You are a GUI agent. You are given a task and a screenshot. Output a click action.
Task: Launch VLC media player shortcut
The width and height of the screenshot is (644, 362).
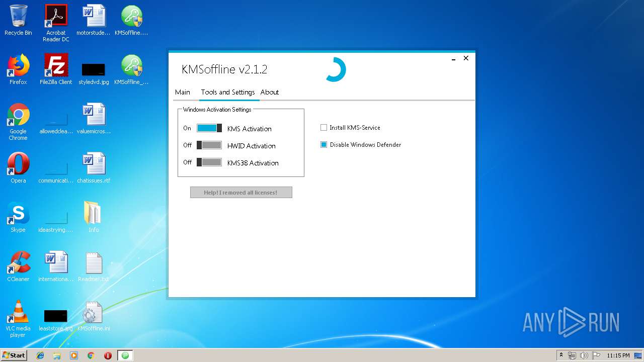click(18, 319)
